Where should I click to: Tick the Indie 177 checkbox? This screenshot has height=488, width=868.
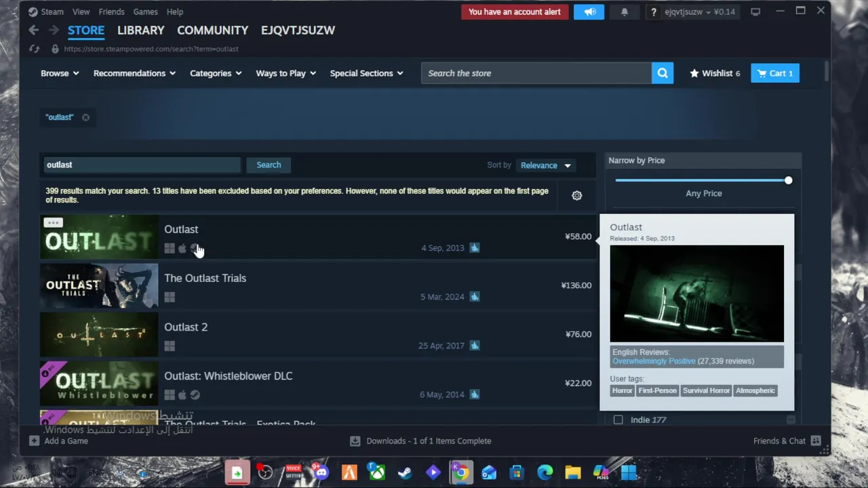point(618,420)
